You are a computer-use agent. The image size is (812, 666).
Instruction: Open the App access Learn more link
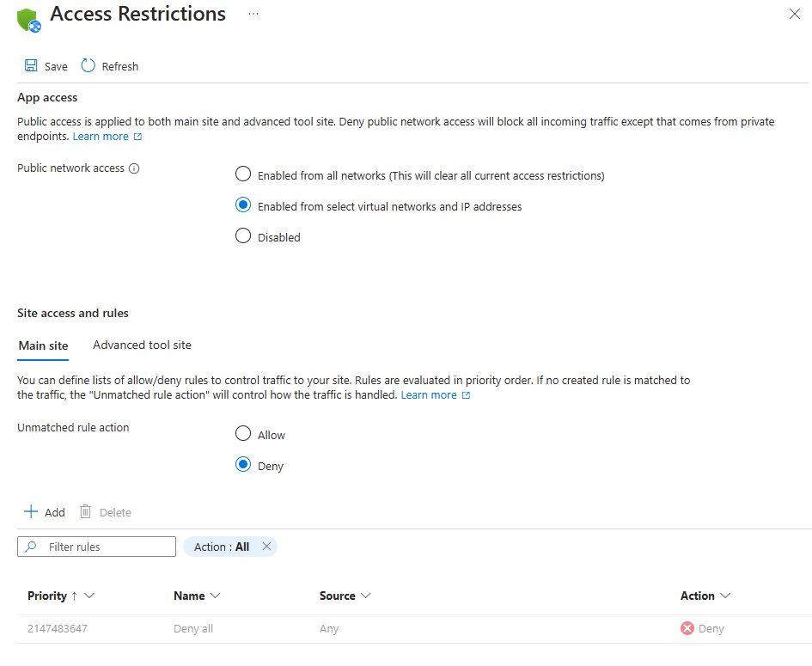[101, 136]
